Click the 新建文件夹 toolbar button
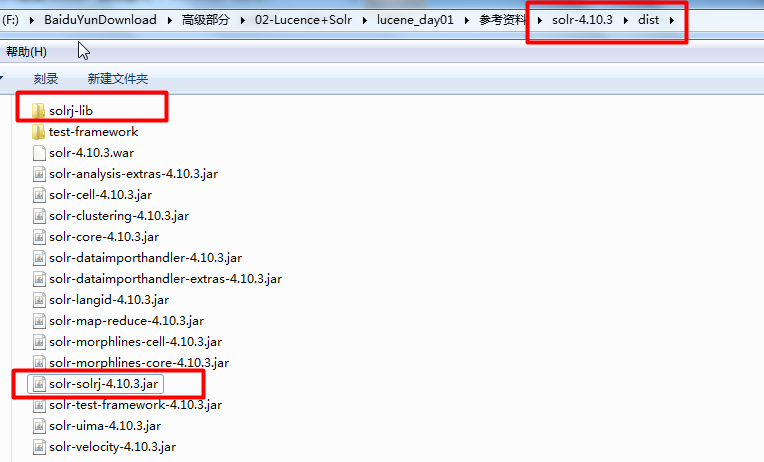 click(118, 78)
